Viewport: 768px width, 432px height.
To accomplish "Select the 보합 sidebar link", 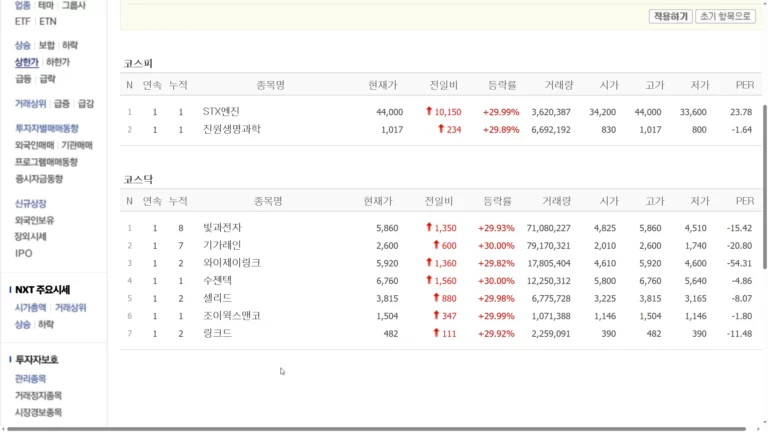I will click(47, 45).
